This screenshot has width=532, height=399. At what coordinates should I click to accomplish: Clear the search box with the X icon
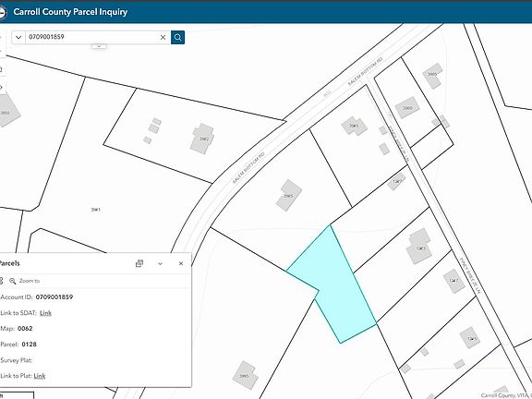tap(163, 37)
